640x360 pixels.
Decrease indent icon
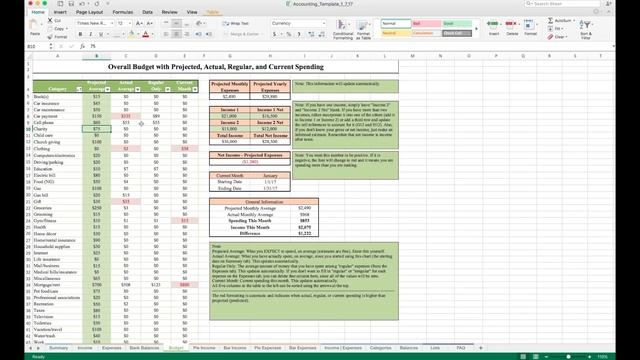tap(198, 34)
